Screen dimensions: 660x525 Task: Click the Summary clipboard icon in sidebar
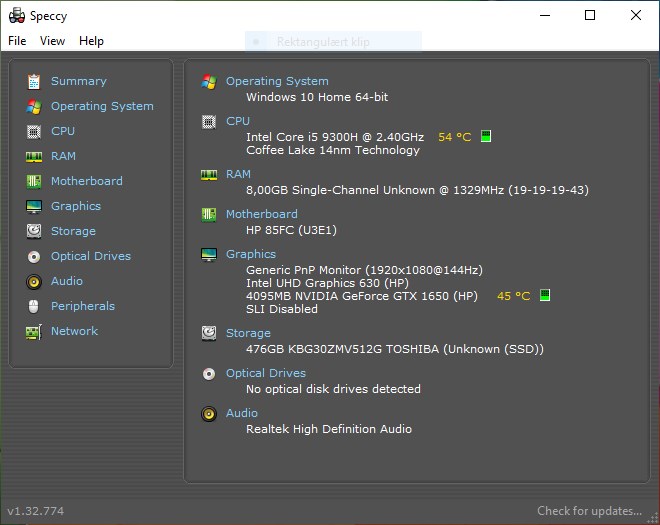point(34,81)
